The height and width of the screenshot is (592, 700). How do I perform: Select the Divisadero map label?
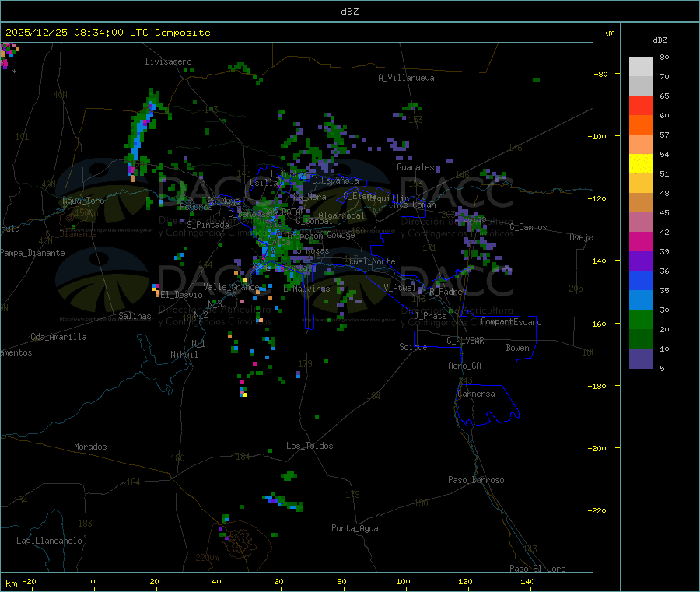tap(168, 61)
